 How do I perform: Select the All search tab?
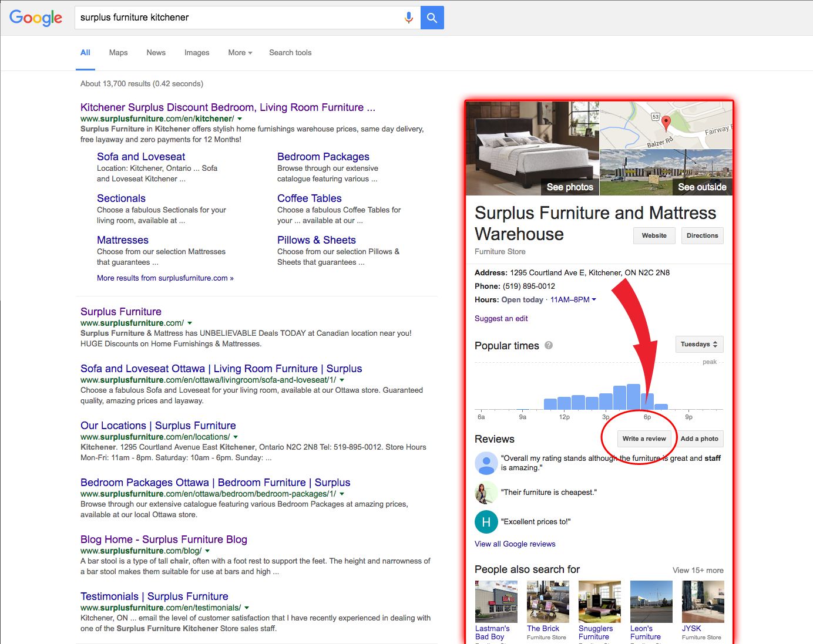(85, 52)
